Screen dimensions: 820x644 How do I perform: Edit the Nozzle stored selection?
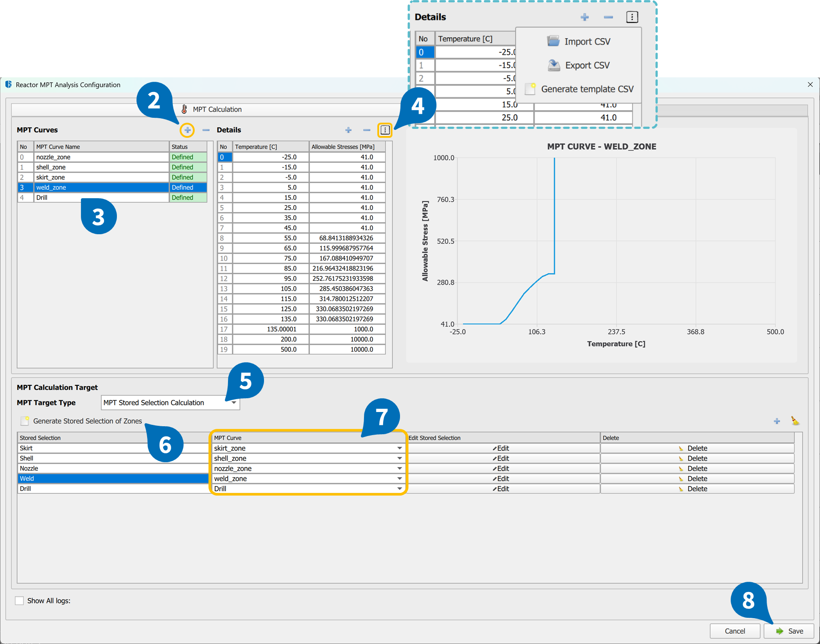click(x=503, y=468)
